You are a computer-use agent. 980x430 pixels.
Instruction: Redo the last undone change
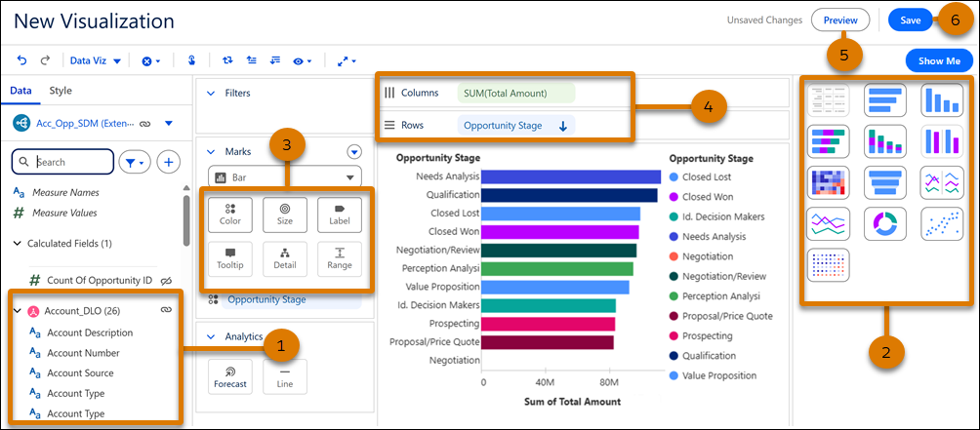(x=45, y=61)
